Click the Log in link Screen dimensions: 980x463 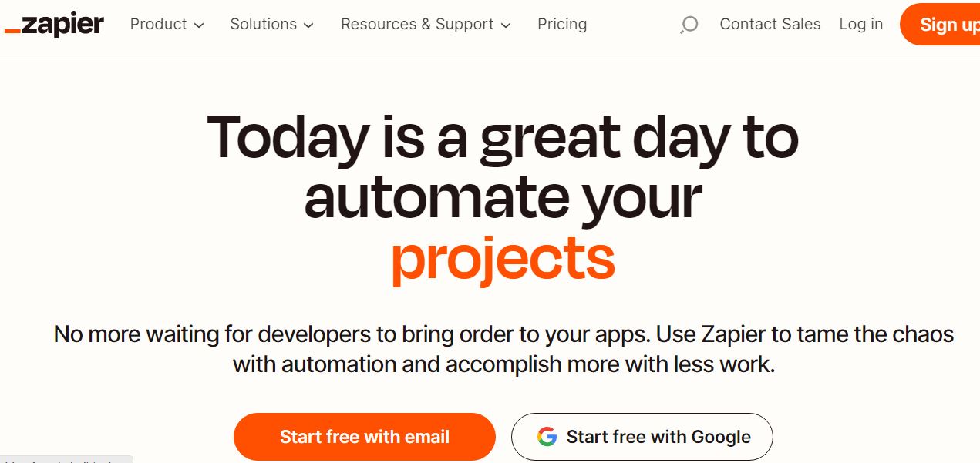click(860, 25)
